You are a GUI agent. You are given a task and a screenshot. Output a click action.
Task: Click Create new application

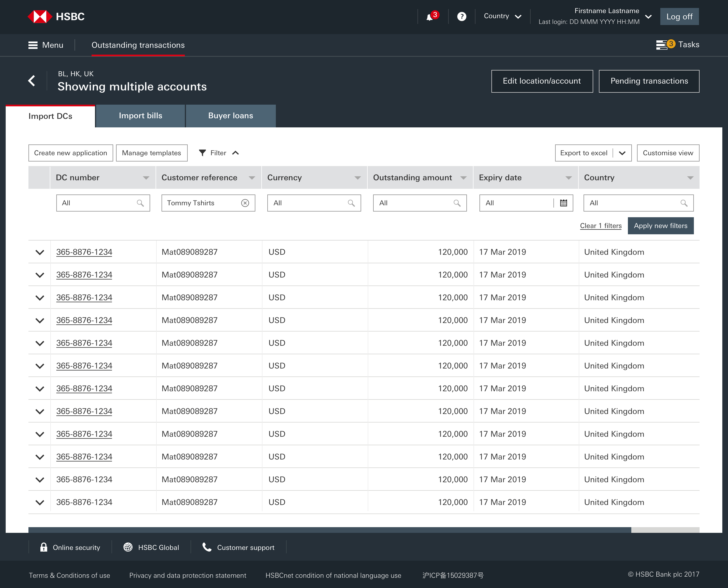[71, 153]
